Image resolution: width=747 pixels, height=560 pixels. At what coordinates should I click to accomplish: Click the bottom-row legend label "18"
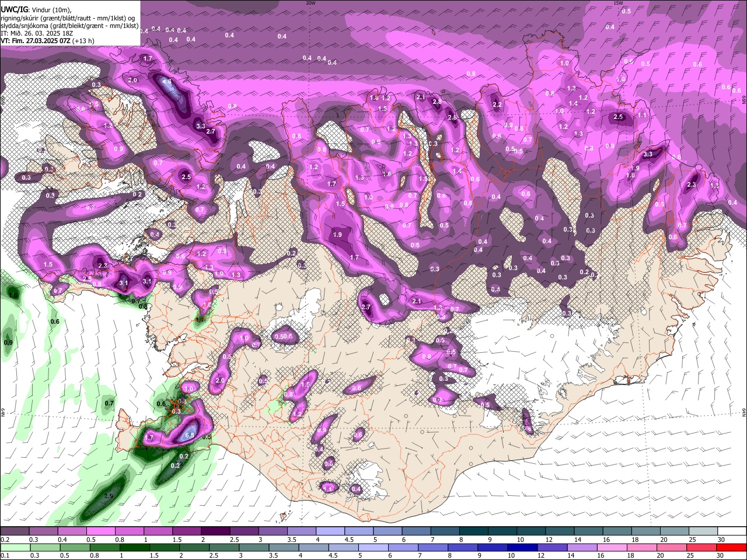tap(631, 555)
